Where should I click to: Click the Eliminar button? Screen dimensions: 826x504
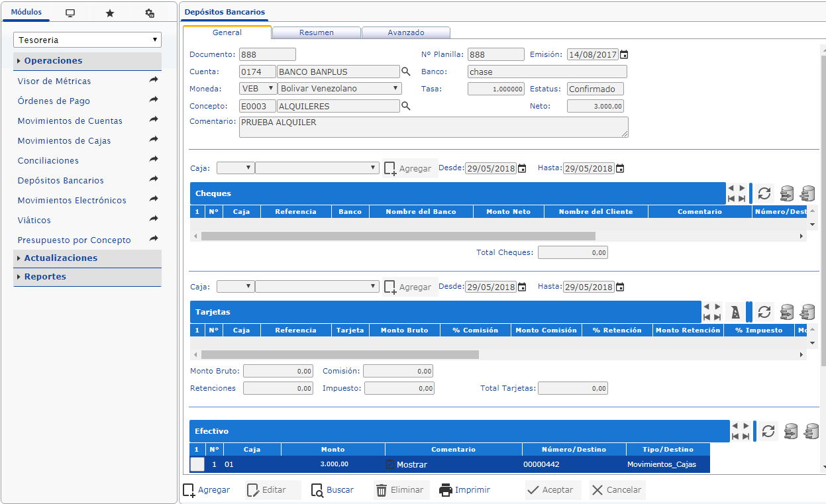click(x=401, y=490)
